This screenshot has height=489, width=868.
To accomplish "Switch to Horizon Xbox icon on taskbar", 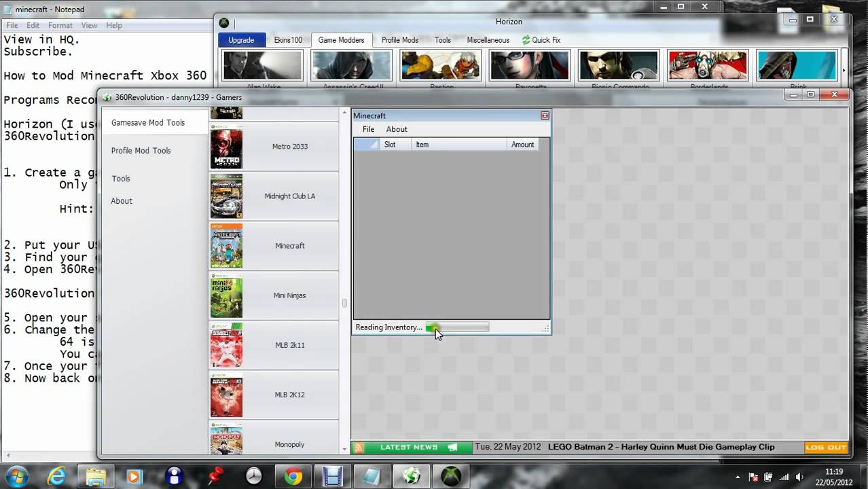I will click(x=451, y=476).
